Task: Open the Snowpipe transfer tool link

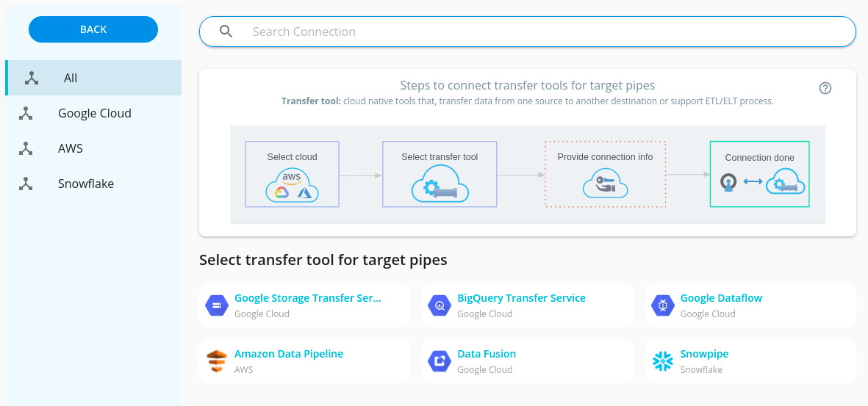Action: coord(704,354)
